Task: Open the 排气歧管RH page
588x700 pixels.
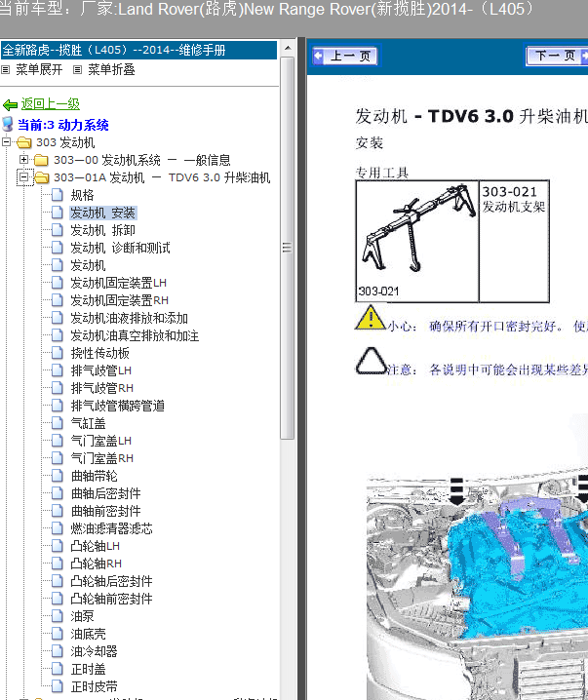Action: tap(101, 388)
